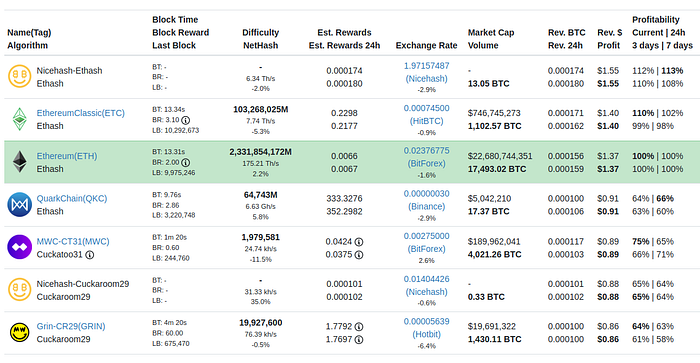The image size is (700, 363).
Task: Select volume value 17,493.02 BTC
Action: point(497,169)
